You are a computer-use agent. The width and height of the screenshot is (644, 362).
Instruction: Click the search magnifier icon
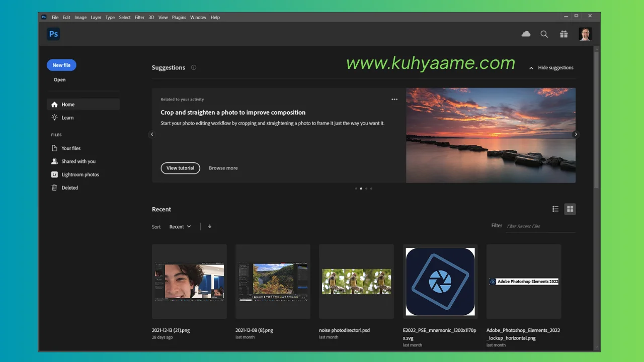pos(544,34)
